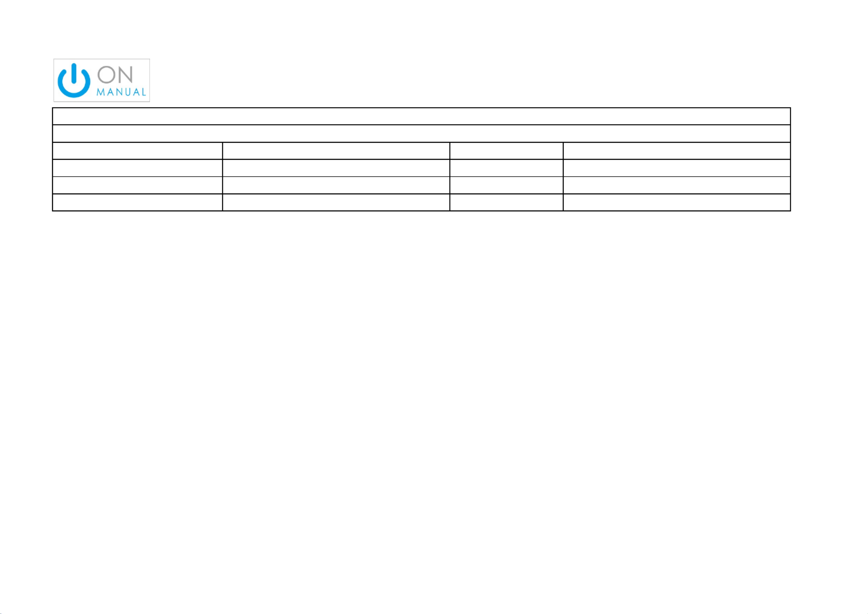Click second column cell in the last table row
The width and height of the screenshot is (868, 614).
336,202
